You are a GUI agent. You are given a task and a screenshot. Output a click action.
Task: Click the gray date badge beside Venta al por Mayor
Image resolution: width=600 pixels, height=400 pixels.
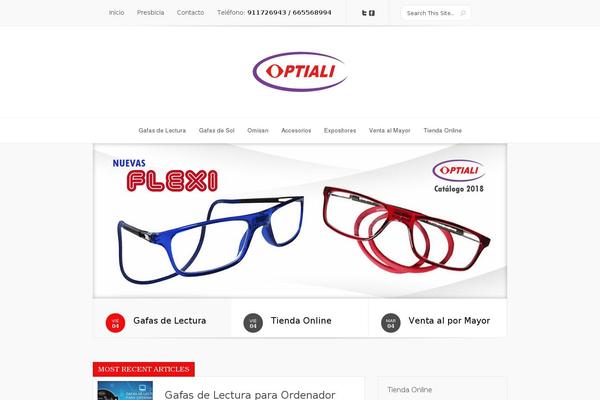[x=390, y=323]
